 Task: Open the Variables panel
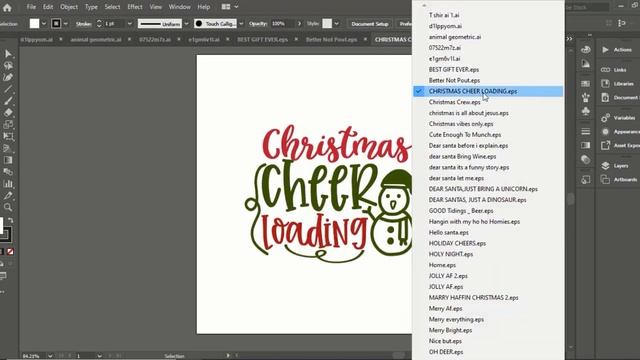click(x=618, y=118)
